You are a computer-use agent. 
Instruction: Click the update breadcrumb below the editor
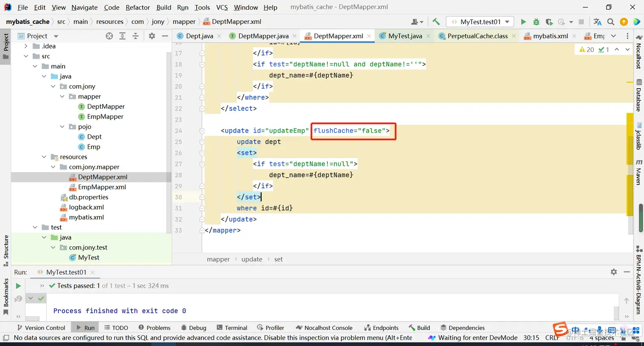point(252,259)
